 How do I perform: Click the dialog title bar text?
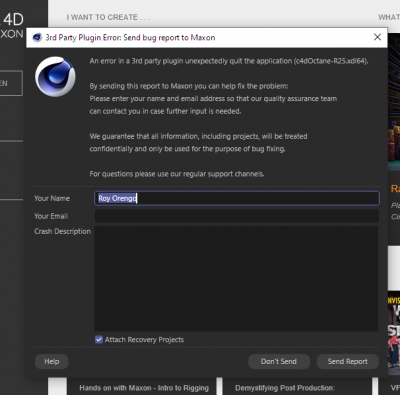pos(130,37)
